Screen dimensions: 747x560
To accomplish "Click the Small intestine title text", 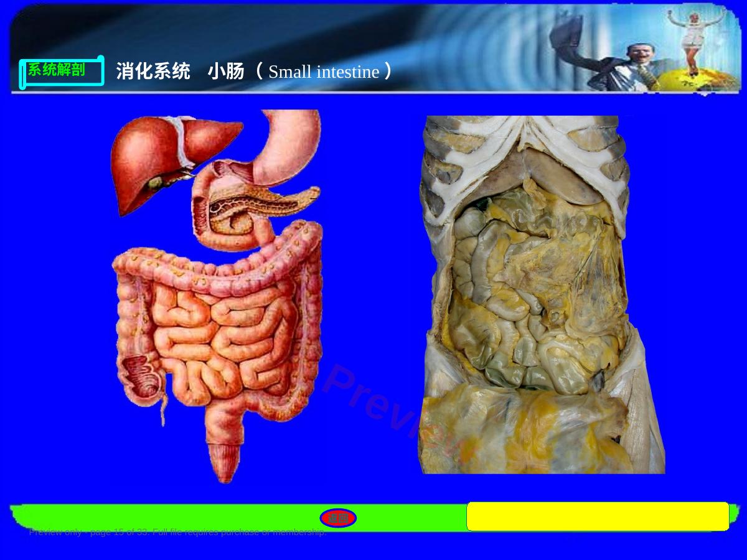I will (x=324, y=72).
